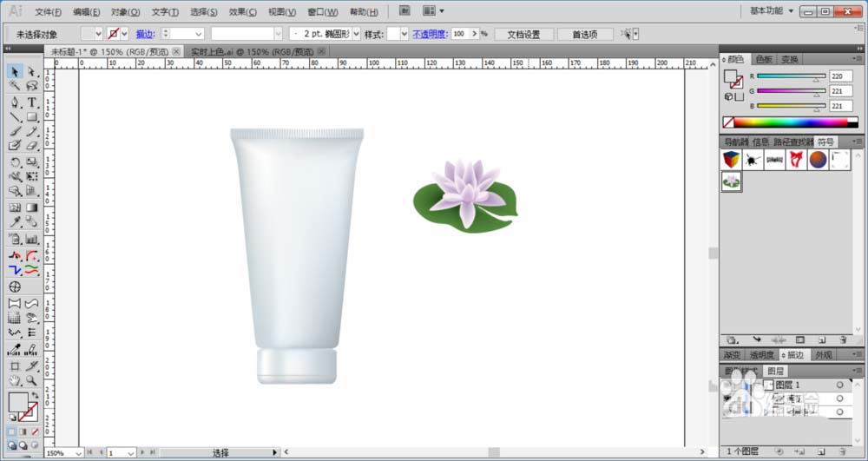868x461 pixels.
Task: Click the B color slider
Action: coord(792,106)
